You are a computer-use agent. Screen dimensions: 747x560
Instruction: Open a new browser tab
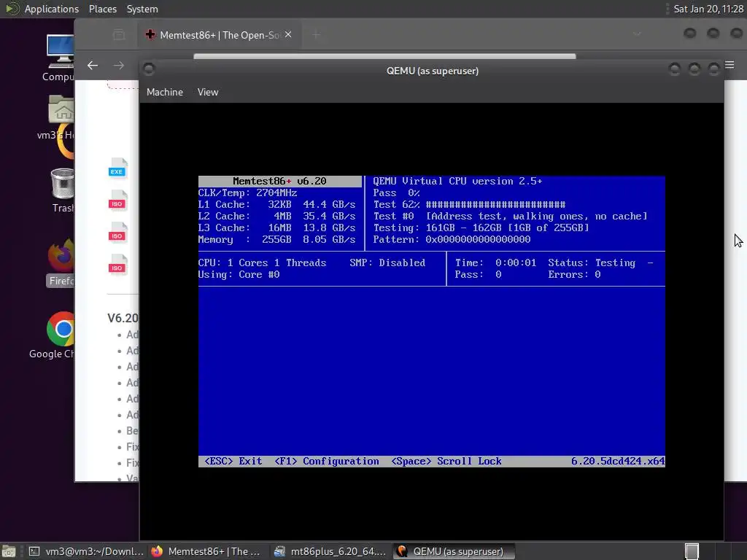coord(316,34)
